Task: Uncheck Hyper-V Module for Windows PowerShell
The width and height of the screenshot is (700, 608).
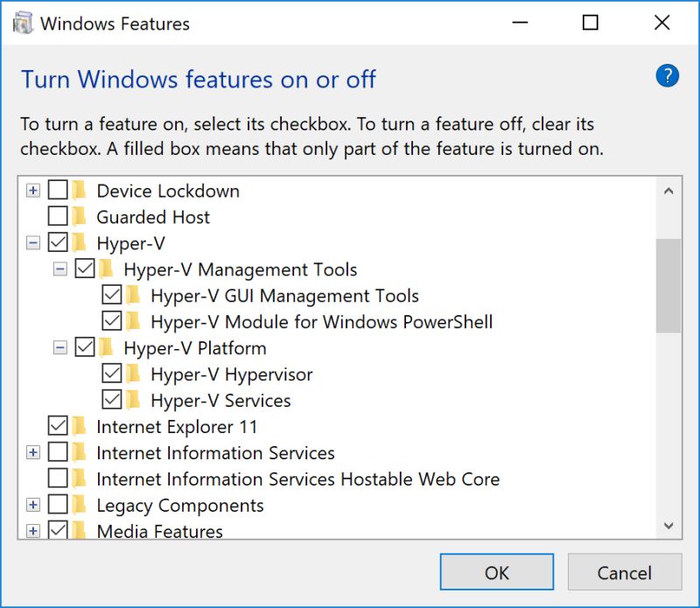Action: (110, 321)
